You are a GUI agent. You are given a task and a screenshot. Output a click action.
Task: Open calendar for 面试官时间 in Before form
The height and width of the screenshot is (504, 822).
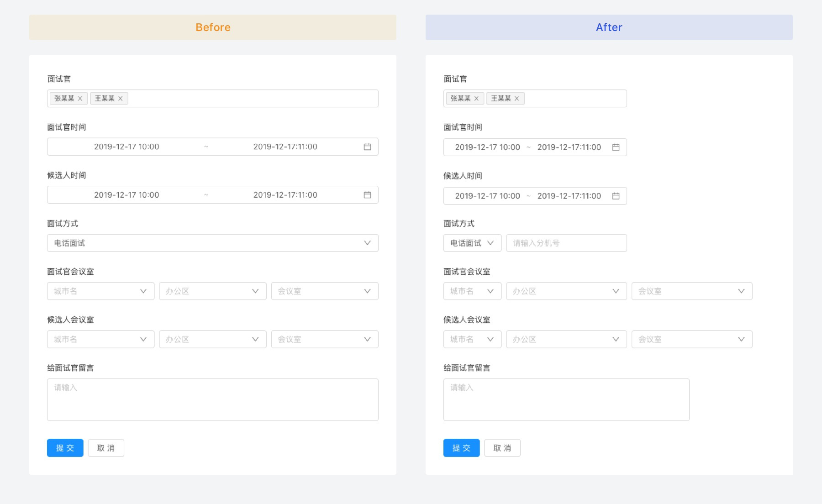(367, 147)
